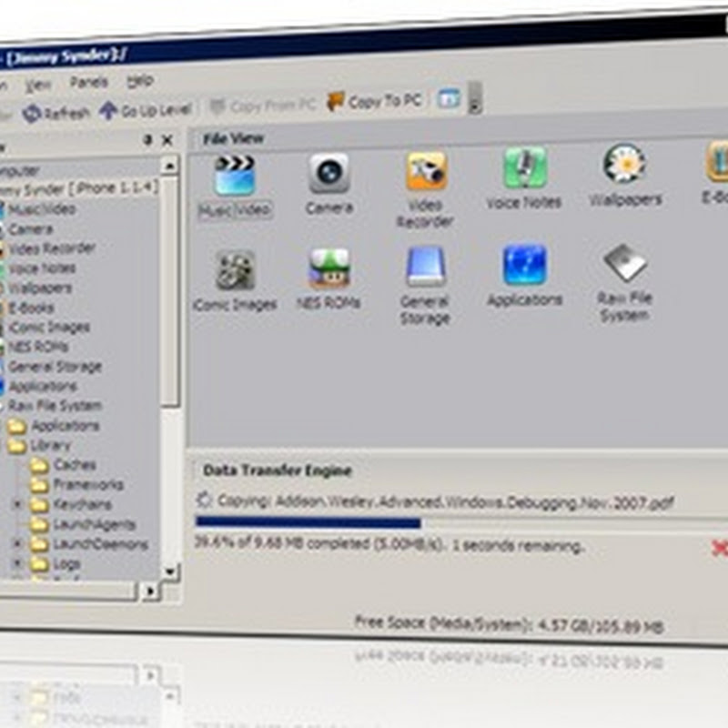
Task: Select iConic Images in the tree
Action: [49, 328]
